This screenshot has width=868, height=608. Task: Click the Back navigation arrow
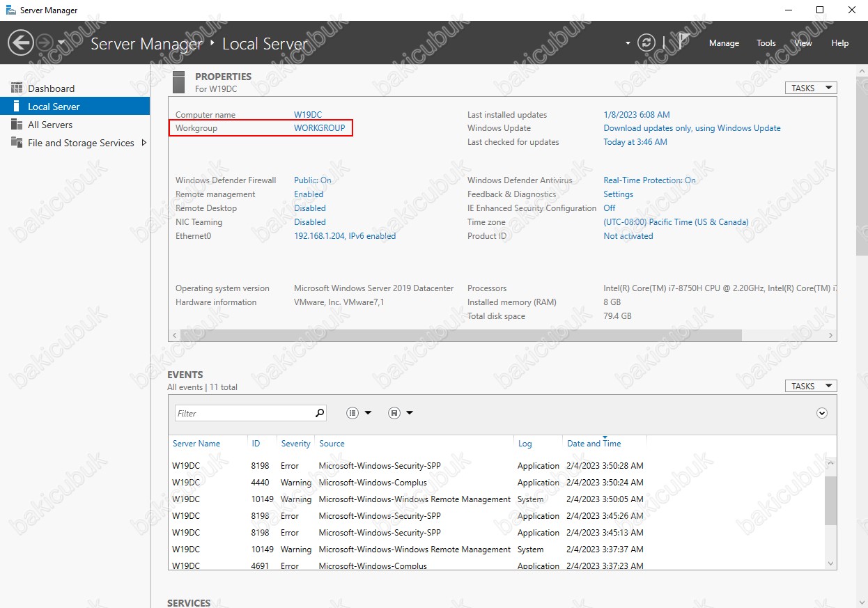coord(20,43)
